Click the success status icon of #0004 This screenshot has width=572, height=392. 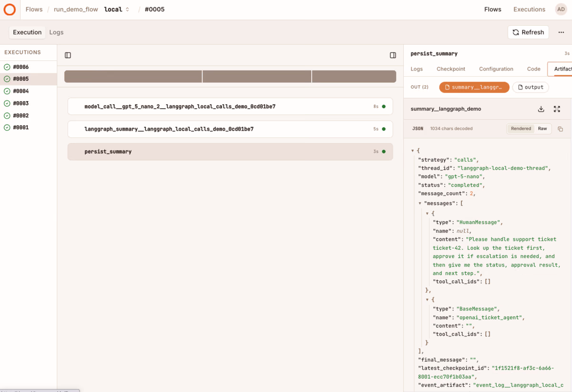click(7, 91)
